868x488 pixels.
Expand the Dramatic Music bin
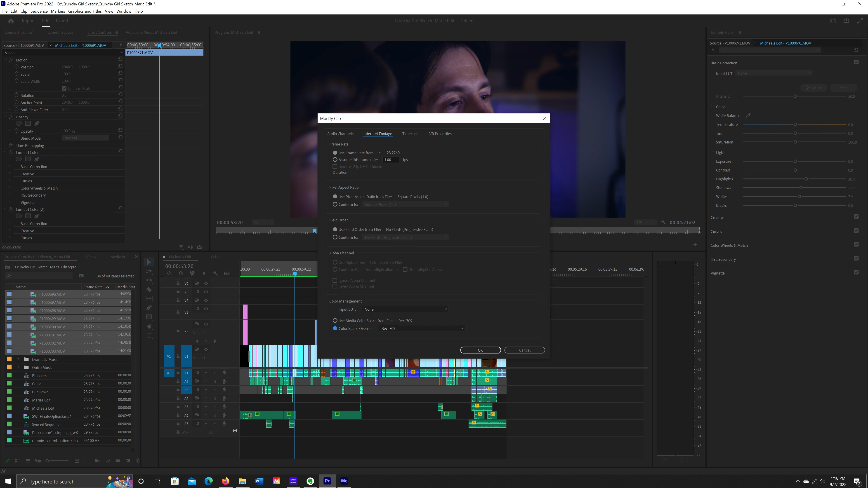tap(18, 359)
